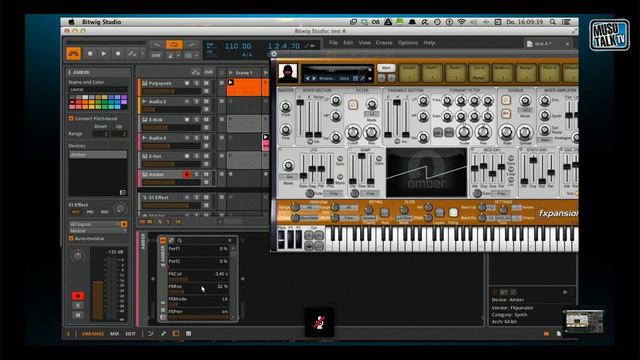
Task: Toggle the orange loop button in transport
Action: (174, 44)
